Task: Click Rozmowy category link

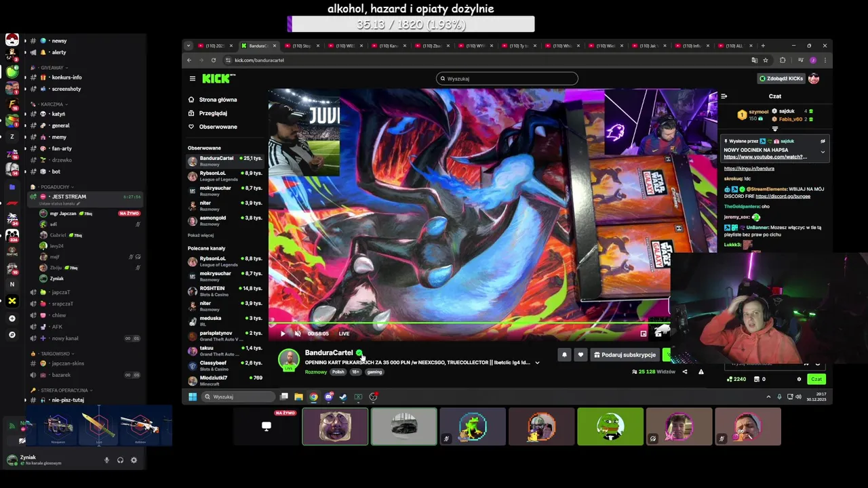Action: pyautogui.click(x=316, y=372)
